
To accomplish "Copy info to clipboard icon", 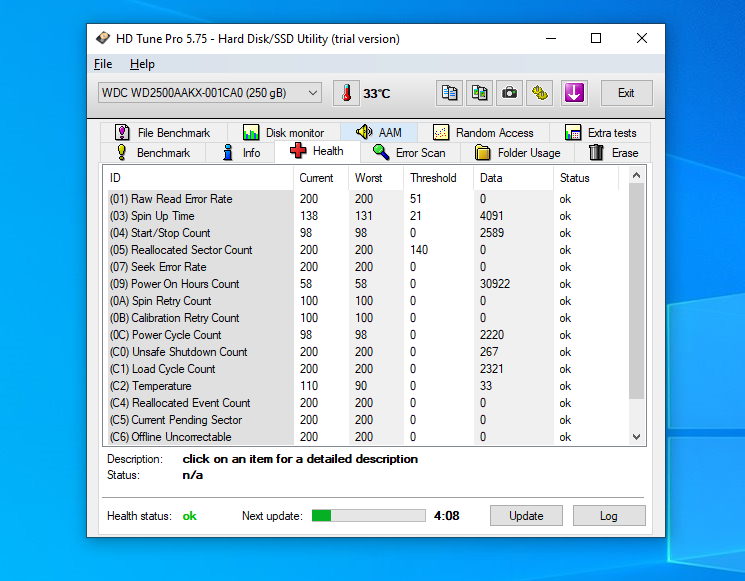I will pos(449,93).
